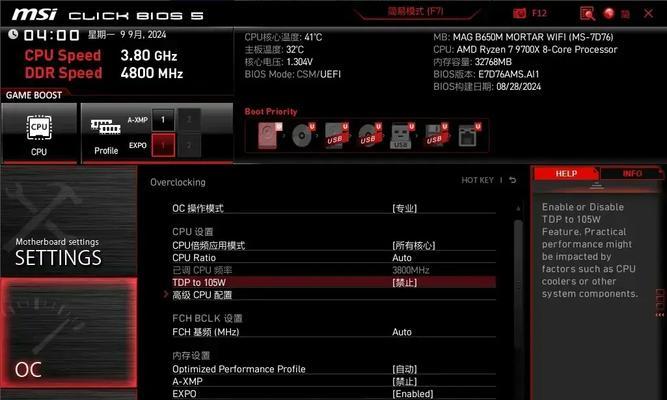Click the F12 screenshot camera icon
667x400 pixels.
coord(519,13)
